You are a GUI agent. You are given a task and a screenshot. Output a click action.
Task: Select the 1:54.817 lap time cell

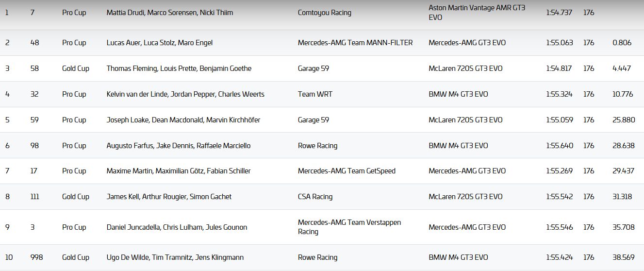(x=559, y=68)
